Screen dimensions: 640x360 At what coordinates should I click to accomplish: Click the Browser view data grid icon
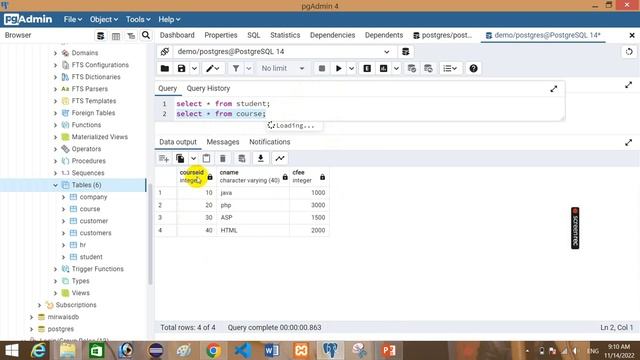point(116,36)
